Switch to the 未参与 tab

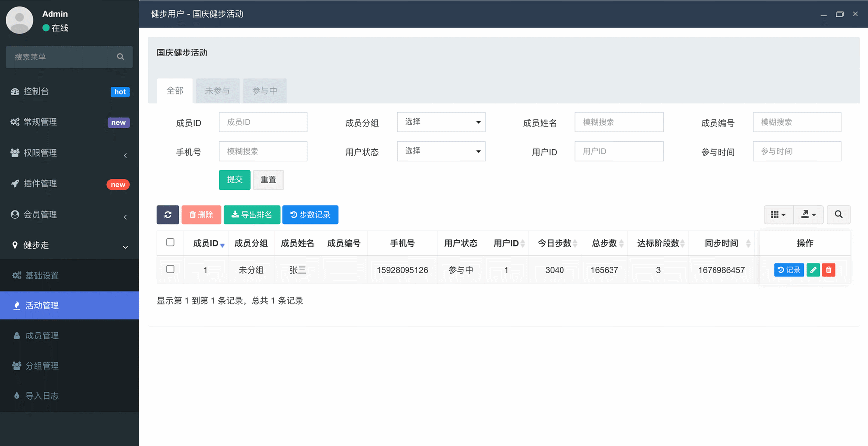click(217, 91)
